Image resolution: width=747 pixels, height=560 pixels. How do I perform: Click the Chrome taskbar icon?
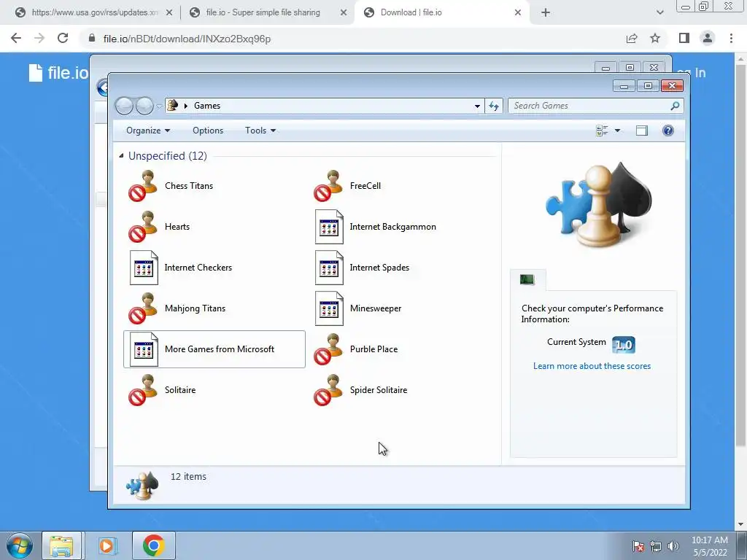pos(153,545)
